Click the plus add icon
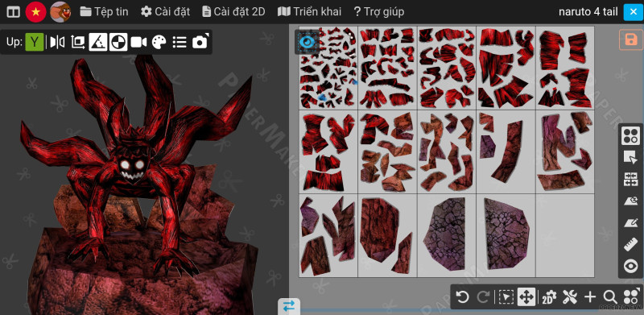This screenshot has height=315, width=644. (x=590, y=296)
